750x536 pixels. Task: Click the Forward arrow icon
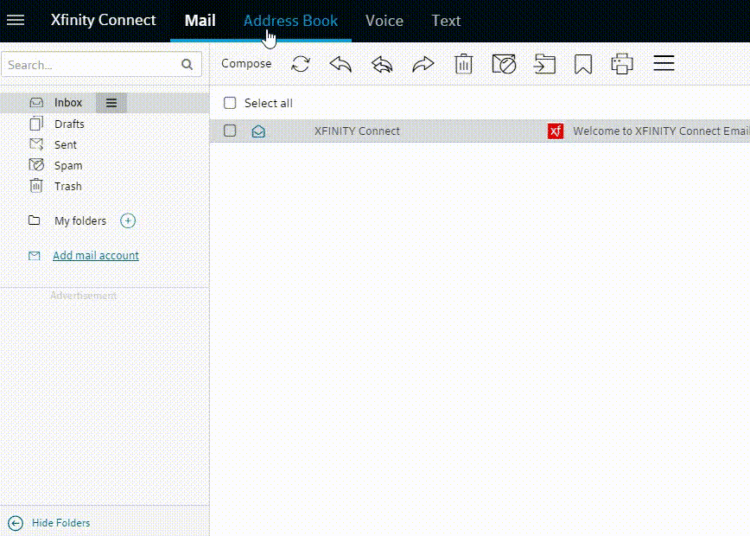pos(423,64)
